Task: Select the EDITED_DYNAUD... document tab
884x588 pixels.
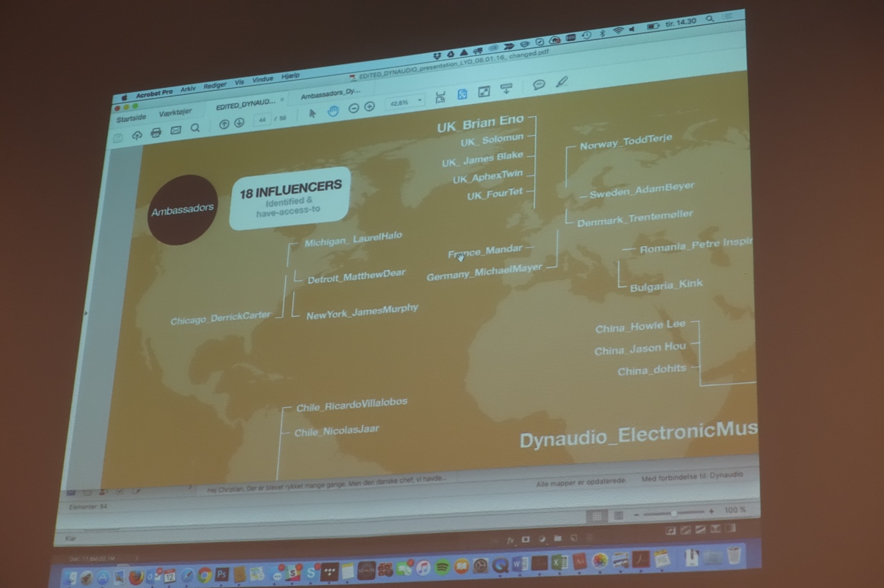Action: coord(245,103)
